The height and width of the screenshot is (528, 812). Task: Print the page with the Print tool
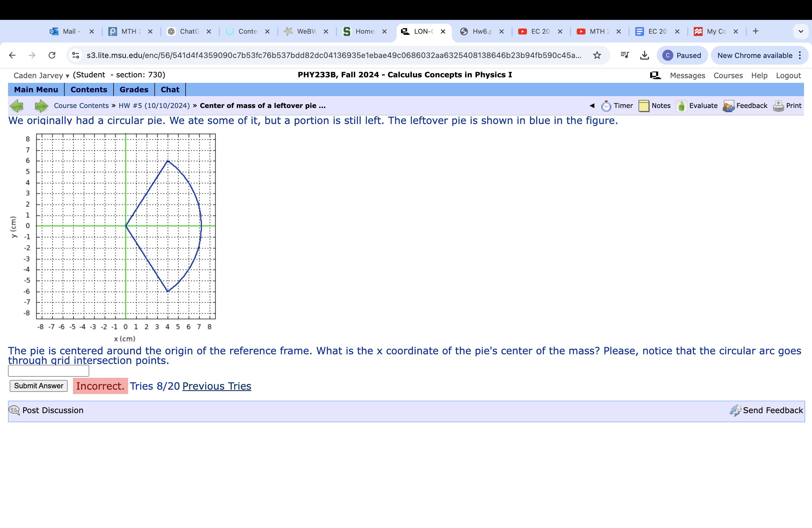pyautogui.click(x=787, y=106)
